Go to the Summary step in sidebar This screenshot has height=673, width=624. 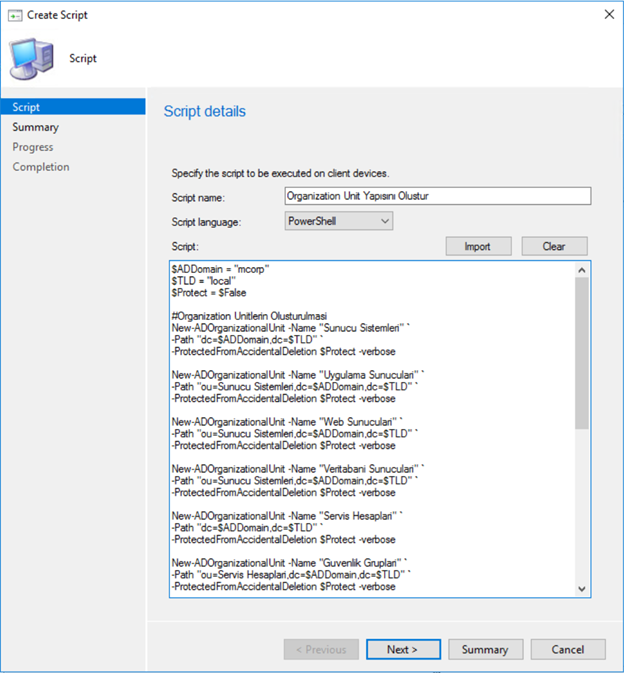point(35,127)
